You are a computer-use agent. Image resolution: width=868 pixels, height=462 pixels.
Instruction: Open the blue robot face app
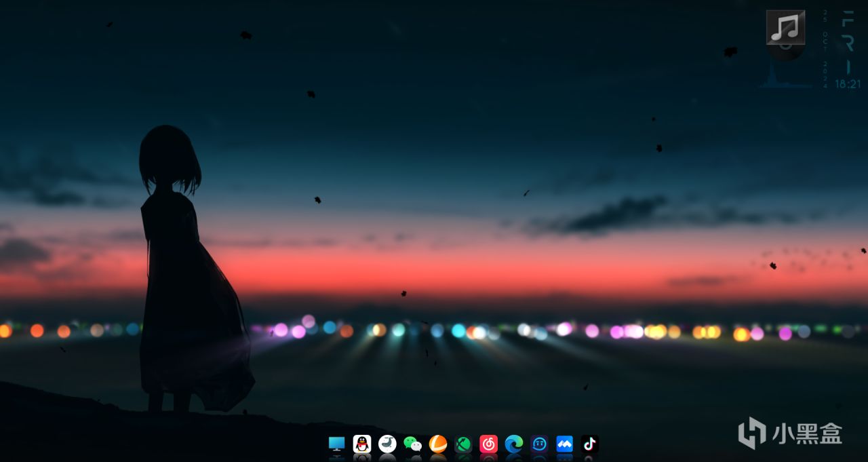[x=539, y=444]
